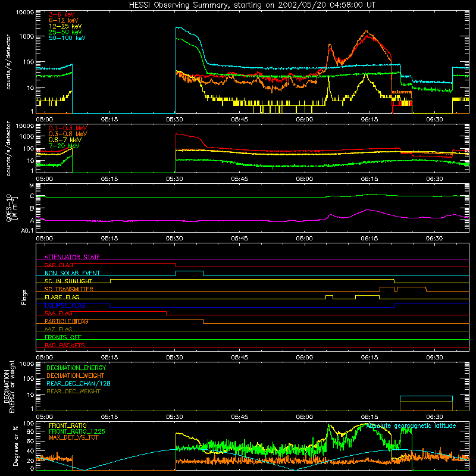
Task: Select the 3-6 keV legend label
Action: coord(62,14)
